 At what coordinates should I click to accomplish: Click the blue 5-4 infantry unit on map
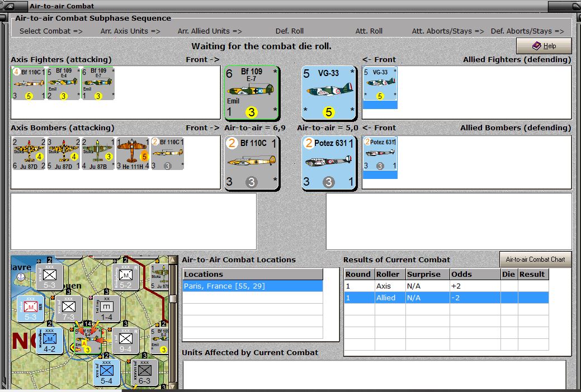click(106, 372)
